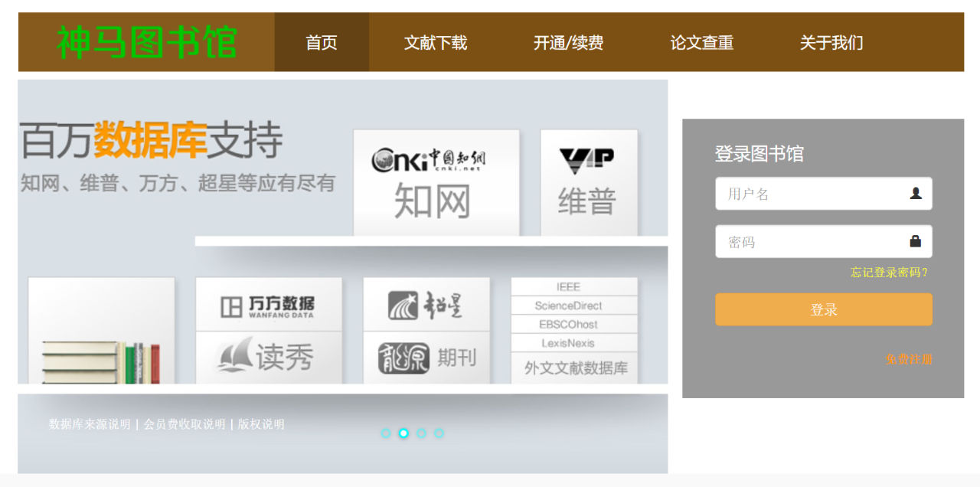Click the 登录图书馆 heading

pos(759,154)
